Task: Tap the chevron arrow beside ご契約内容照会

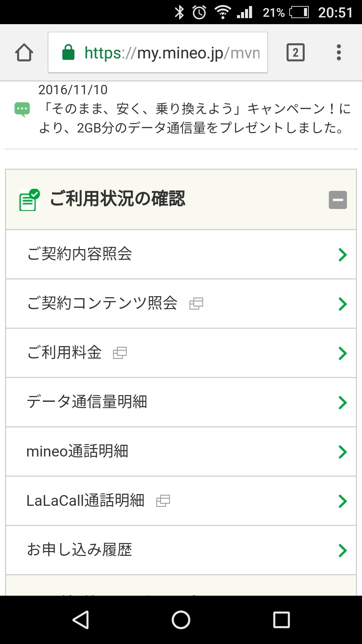Action: (x=342, y=255)
